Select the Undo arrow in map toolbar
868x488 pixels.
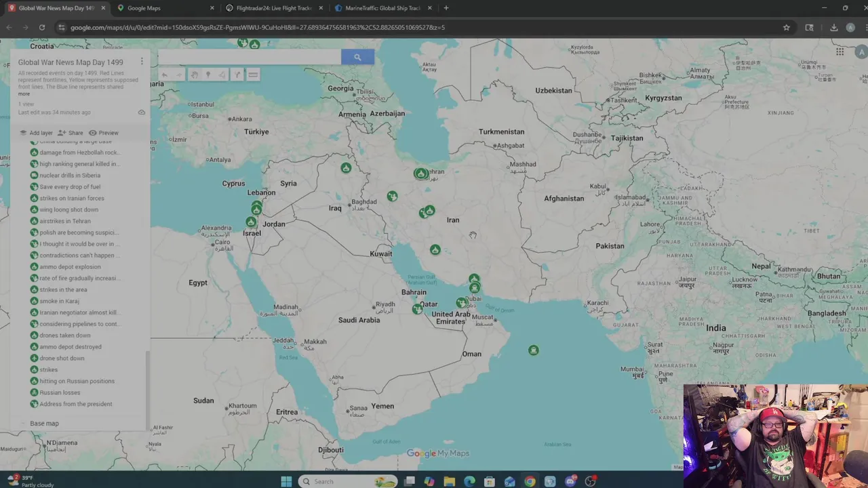coord(164,75)
